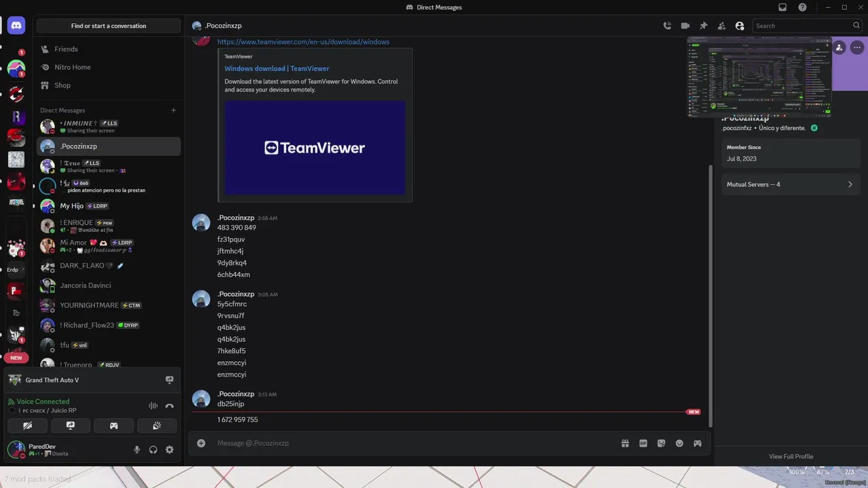868x488 pixels.
Task: Turn on camera in voice panel
Action: (27, 426)
